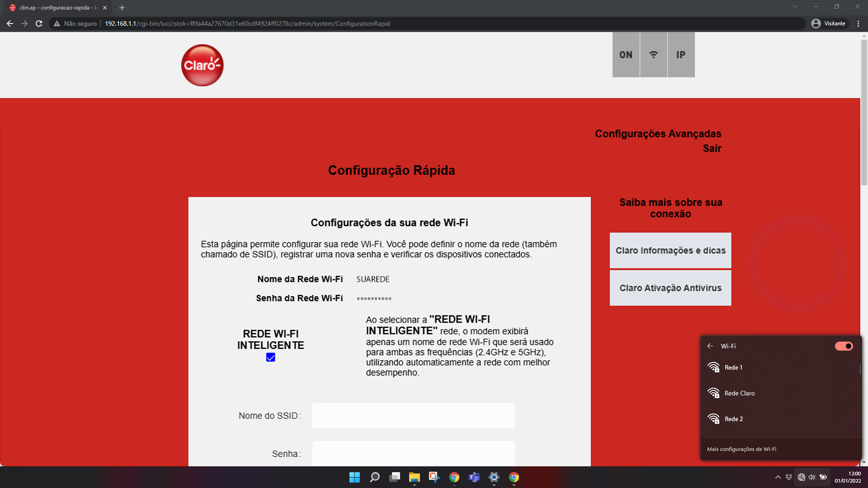Click the Wi-Fi signal status icon
This screenshot has height=488, width=868.
(653, 55)
